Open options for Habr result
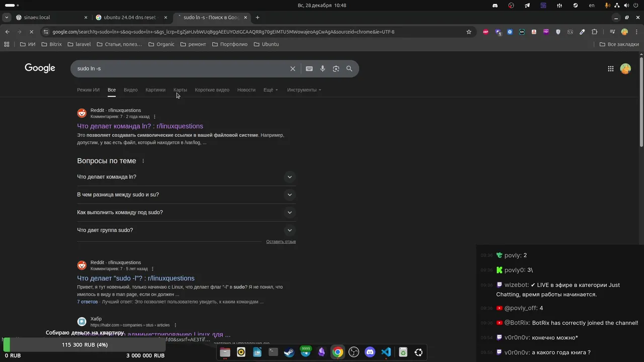The width and height of the screenshot is (644, 362). click(x=175, y=325)
